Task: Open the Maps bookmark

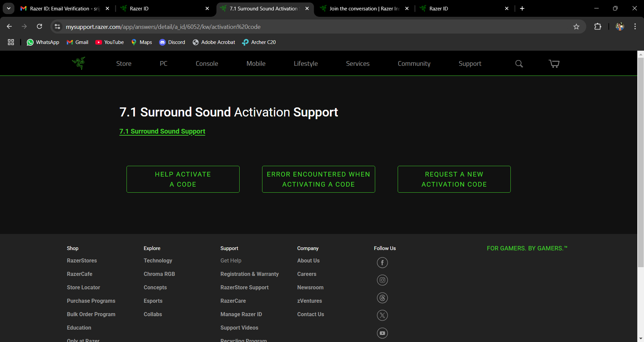Action: (142, 42)
